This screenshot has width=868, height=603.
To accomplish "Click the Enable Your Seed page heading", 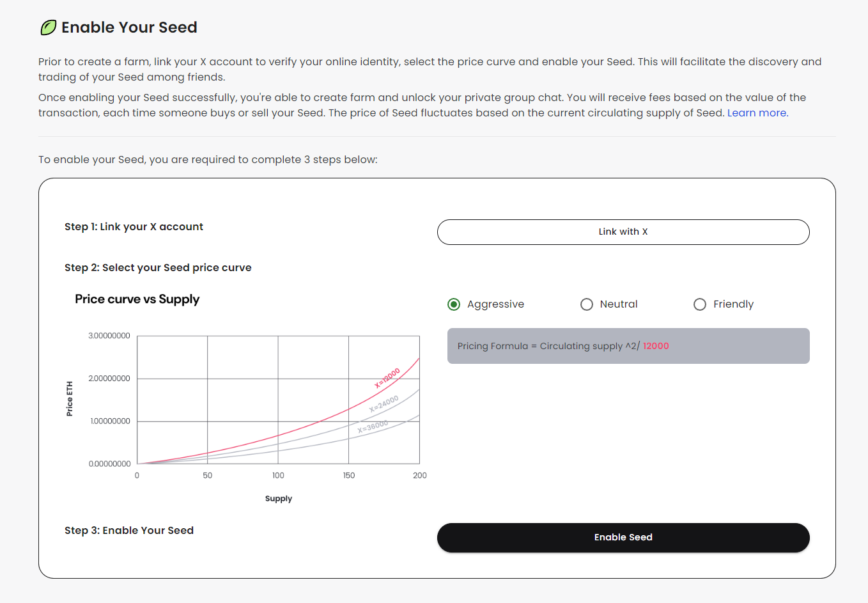I will 129,27.
